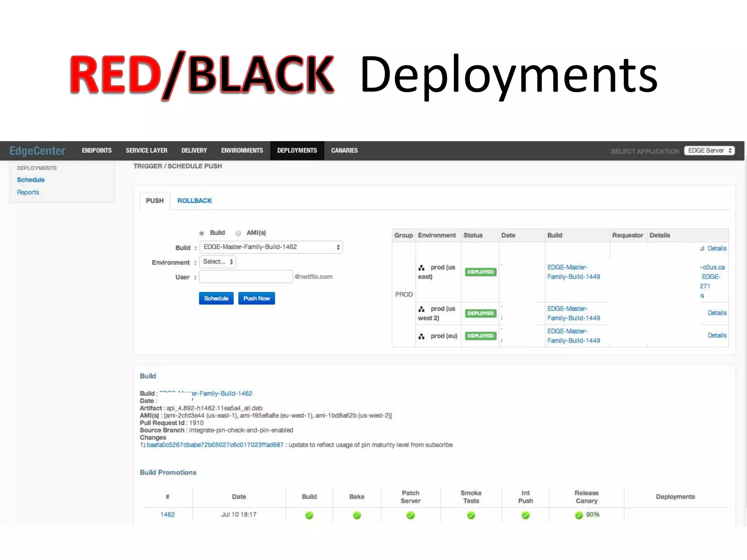The image size is (747, 560).
Task: Open promotion number 1462 link
Action: (167, 514)
